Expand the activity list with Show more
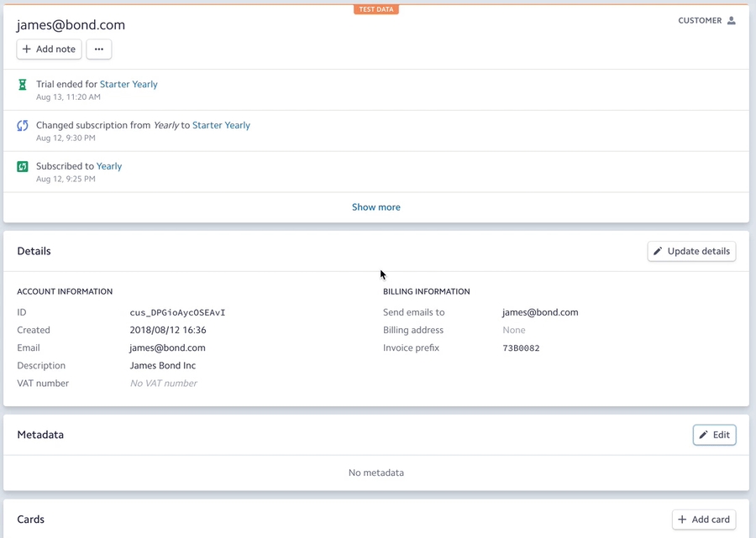The width and height of the screenshot is (756, 538). 375,207
